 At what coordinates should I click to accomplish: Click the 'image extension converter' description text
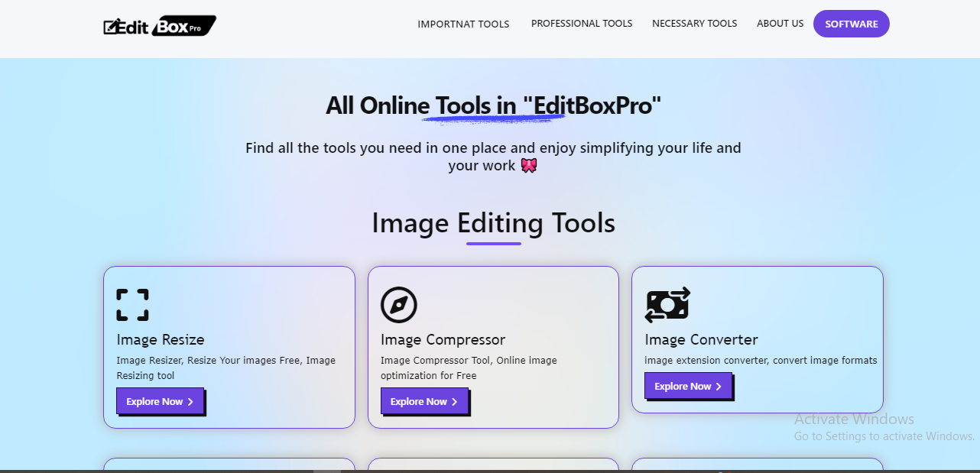(x=761, y=361)
